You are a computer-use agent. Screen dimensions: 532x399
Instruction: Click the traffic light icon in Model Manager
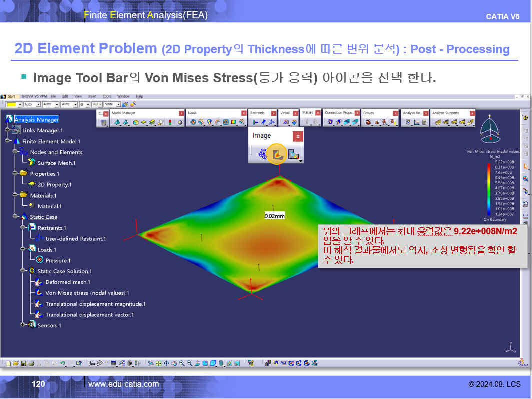click(x=170, y=122)
